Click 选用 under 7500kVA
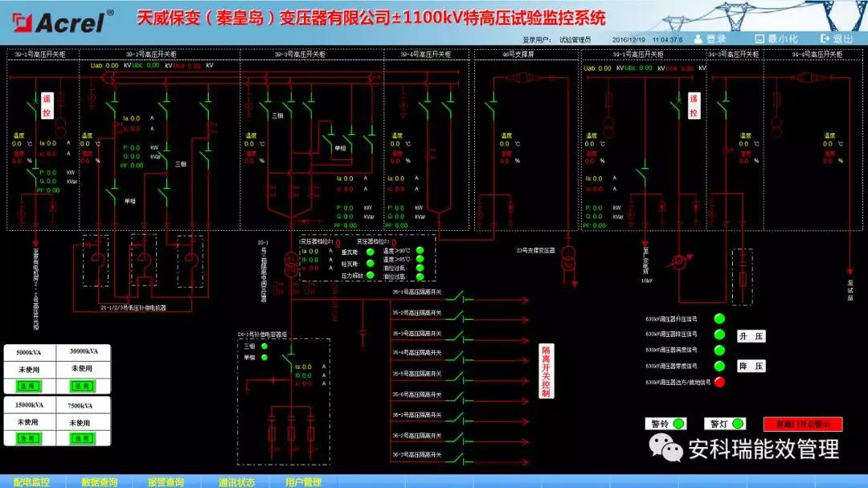The image size is (868, 488). 82,438
